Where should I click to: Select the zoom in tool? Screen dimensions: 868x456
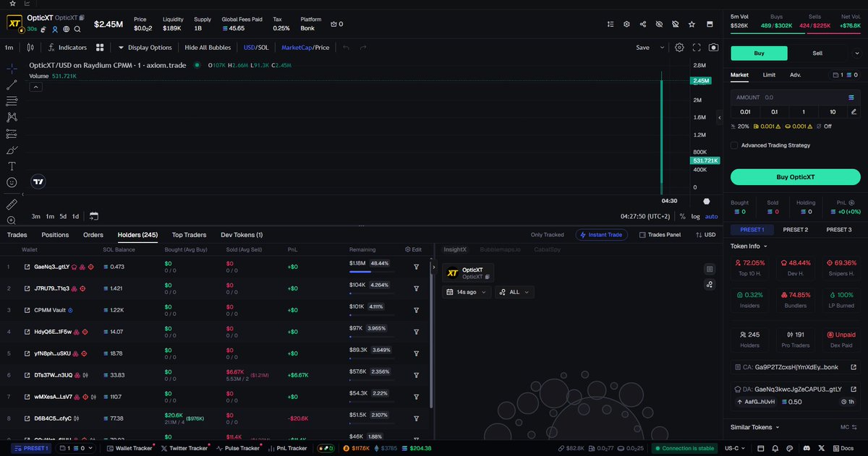(x=12, y=220)
